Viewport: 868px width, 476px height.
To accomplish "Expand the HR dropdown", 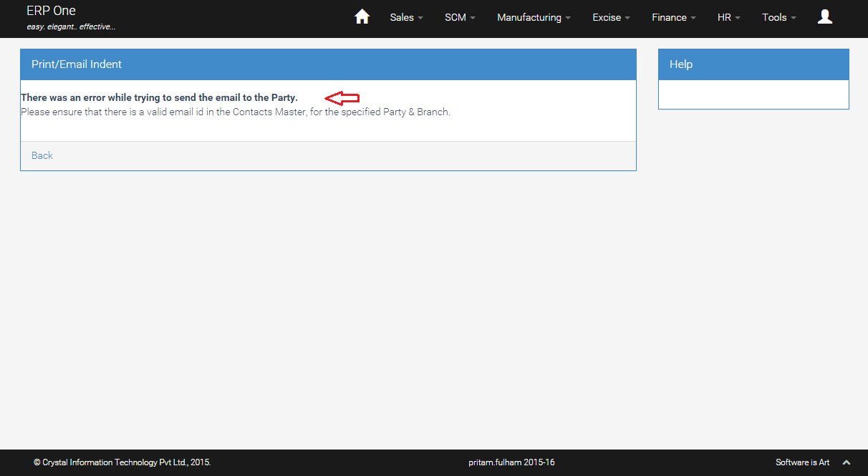I will point(724,17).
